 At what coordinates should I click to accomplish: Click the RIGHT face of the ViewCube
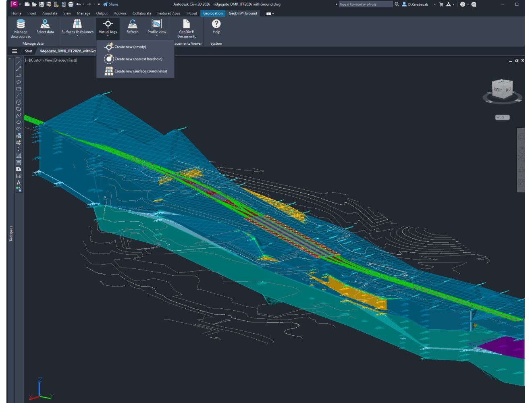pyautogui.click(x=498, y=90)
